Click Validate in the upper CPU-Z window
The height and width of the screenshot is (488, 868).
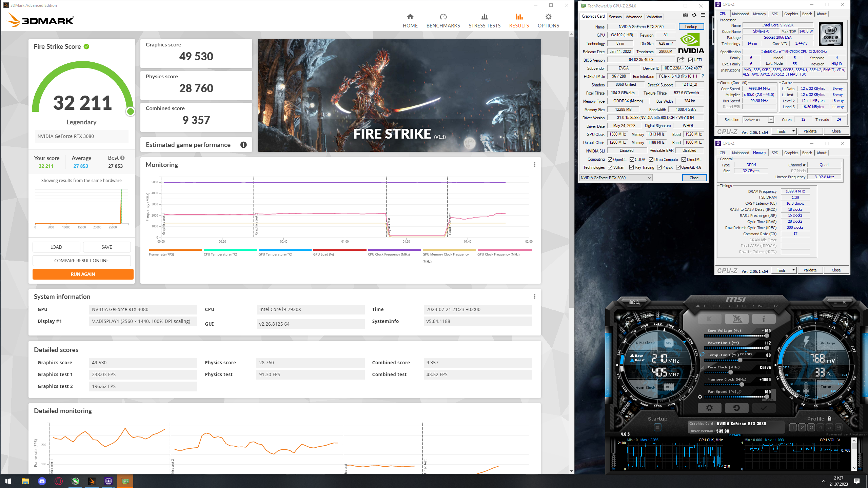point(810,131)
